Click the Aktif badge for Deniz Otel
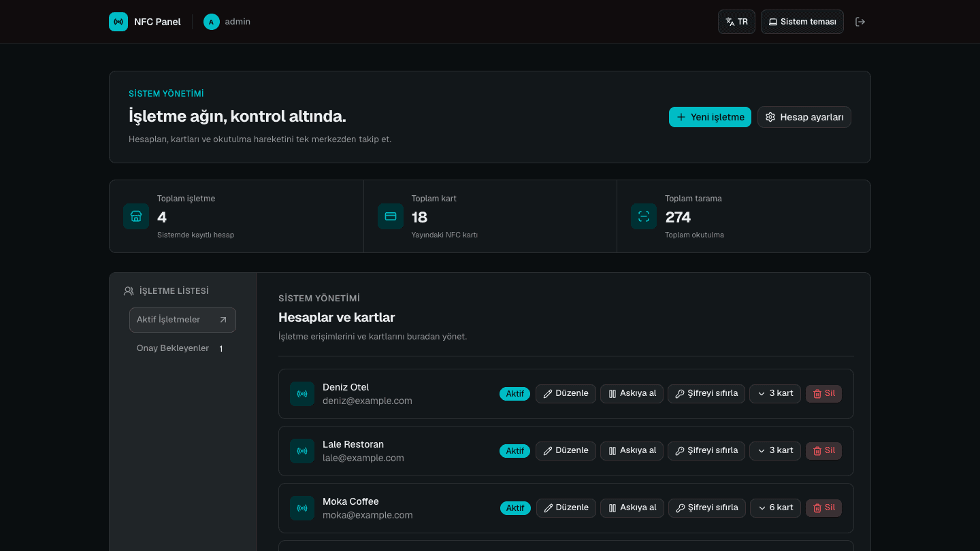Screen dimensions: 980x551 [514, 394]
